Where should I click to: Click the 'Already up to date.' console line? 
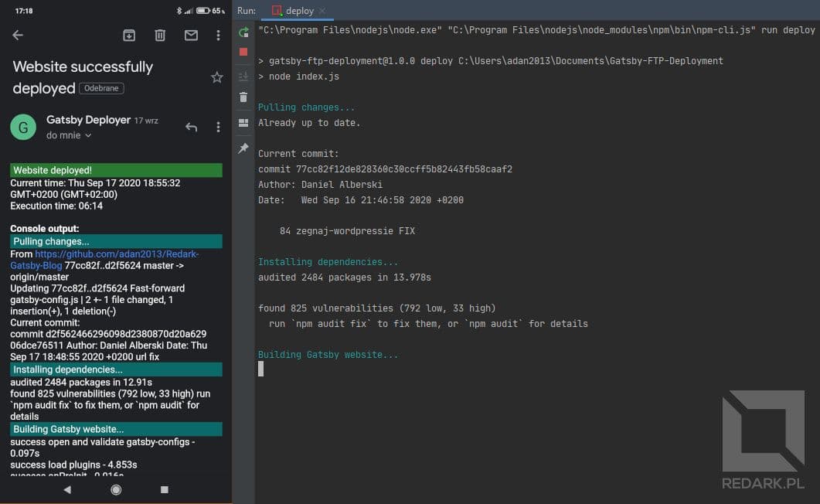click(309, 123)
